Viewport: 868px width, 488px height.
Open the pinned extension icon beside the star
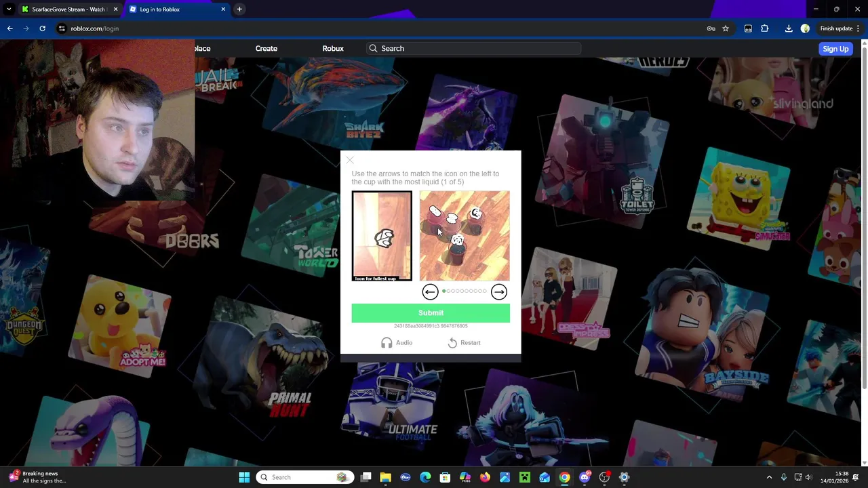pos(748,28)
